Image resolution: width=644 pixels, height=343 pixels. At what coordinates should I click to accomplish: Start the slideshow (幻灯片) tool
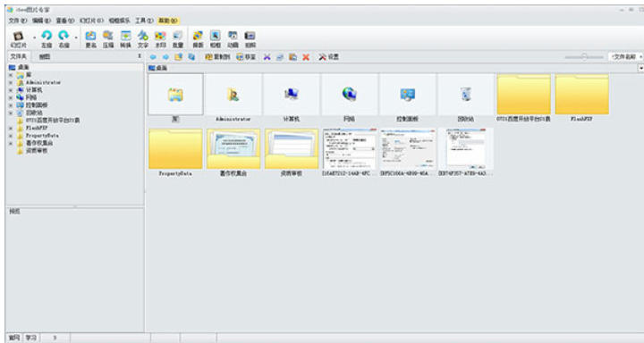point(19,39)
